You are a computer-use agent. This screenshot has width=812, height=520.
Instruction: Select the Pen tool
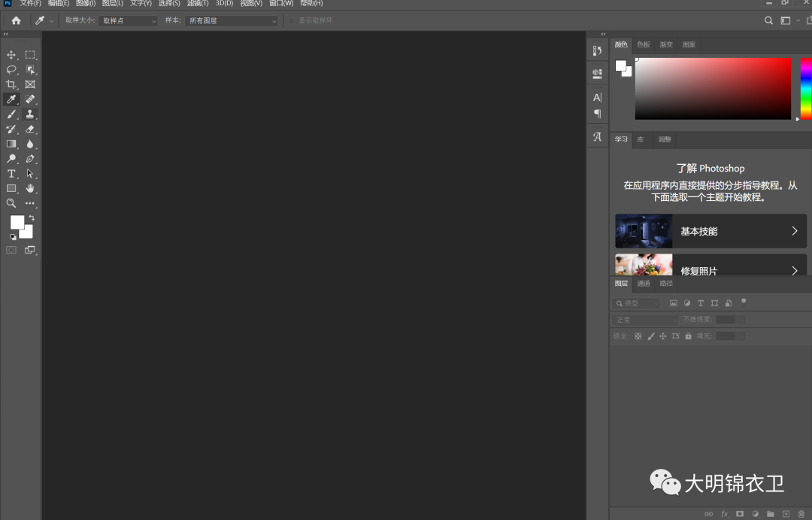click(x=30, y=159)
